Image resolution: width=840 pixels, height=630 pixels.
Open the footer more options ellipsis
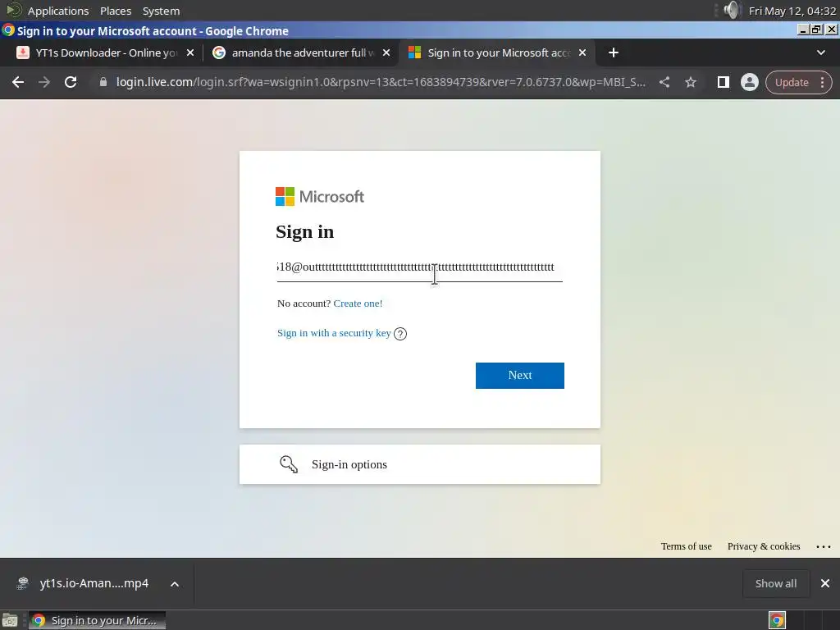pyautogui.click(x=824, y=546)
